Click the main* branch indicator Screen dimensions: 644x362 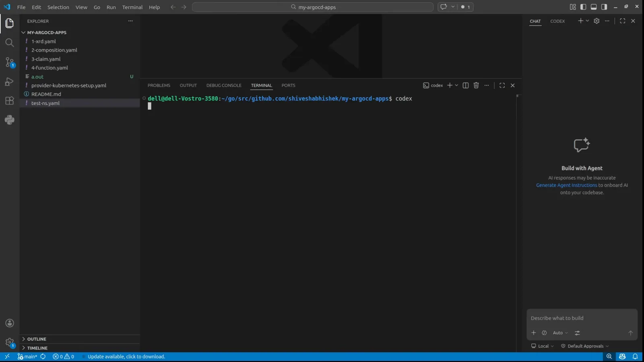(x=27, y=356)
